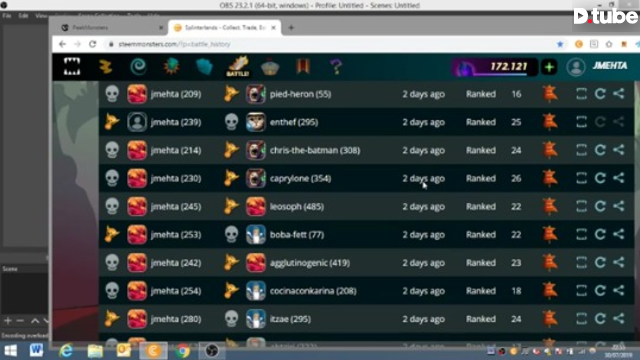The width and height of the screenshot is (640, 360).
Task: Replay the battle against caprylone
Action: (600, 178)
